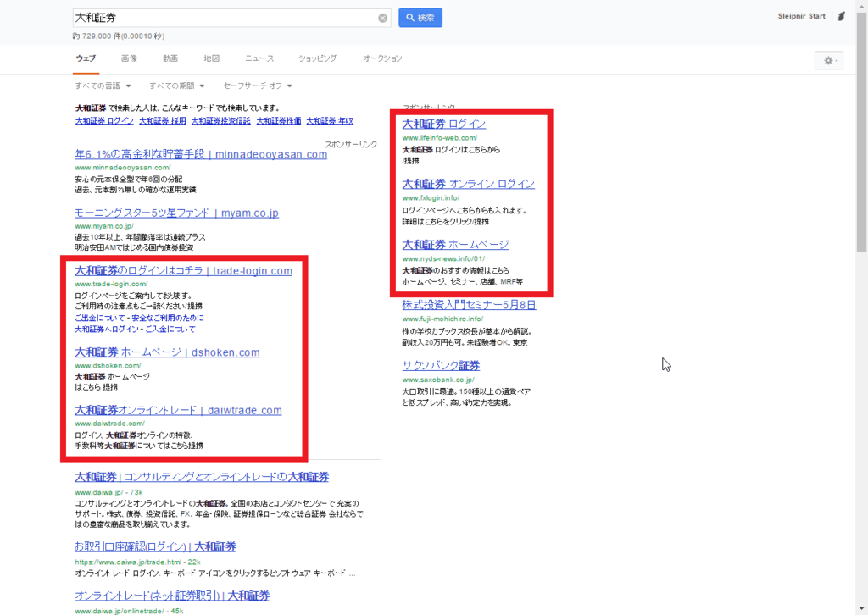Screen dimensions: 868x615
Task: Click related search 大和証券 年収
Action: pyautogui.click(x=330, y=120)
